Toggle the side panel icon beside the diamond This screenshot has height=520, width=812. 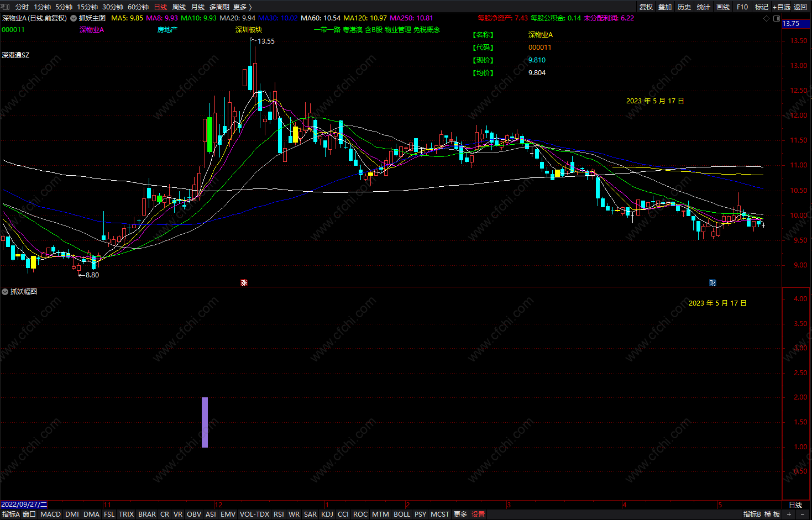(x=776, y=18)
